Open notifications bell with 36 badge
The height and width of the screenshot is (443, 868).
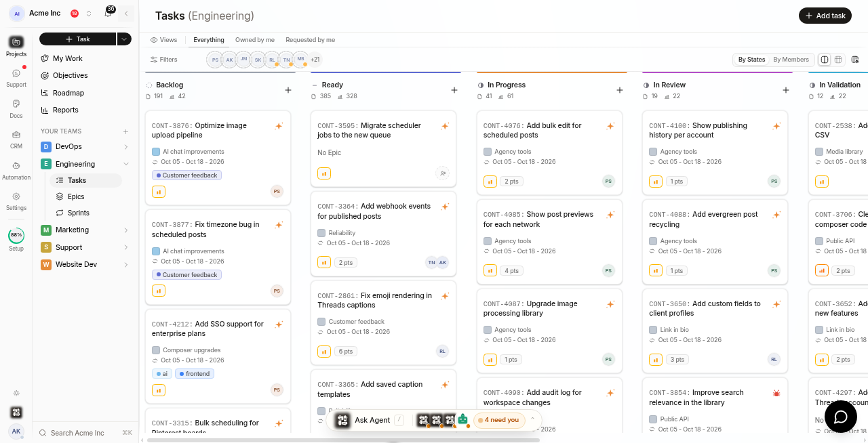tap(108, 13)
